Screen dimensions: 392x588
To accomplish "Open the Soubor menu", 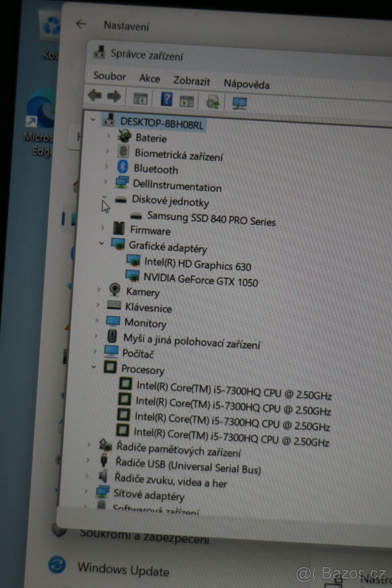I will [x=110, y=76].
